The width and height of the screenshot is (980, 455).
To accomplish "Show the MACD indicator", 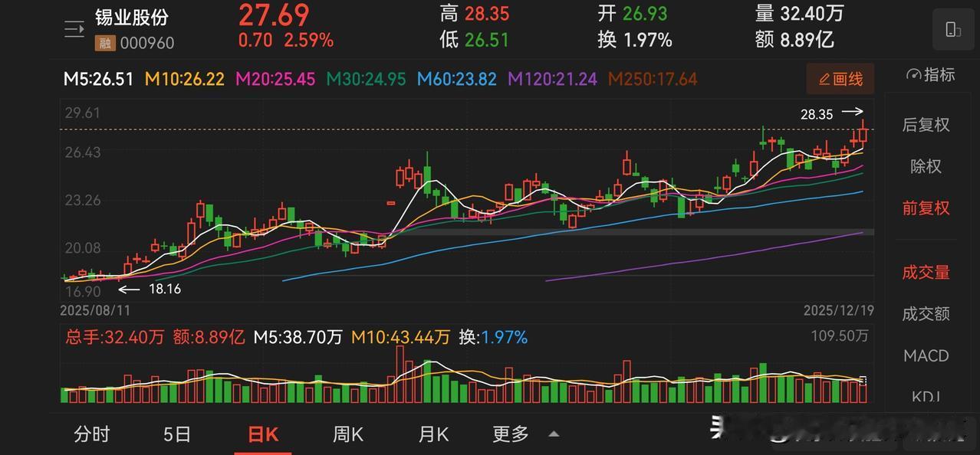I will click(926, 355).
